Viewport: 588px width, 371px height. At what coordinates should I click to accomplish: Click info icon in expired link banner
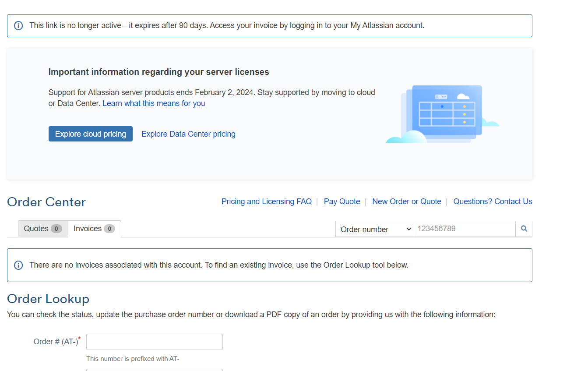click(x=18, y=26)
